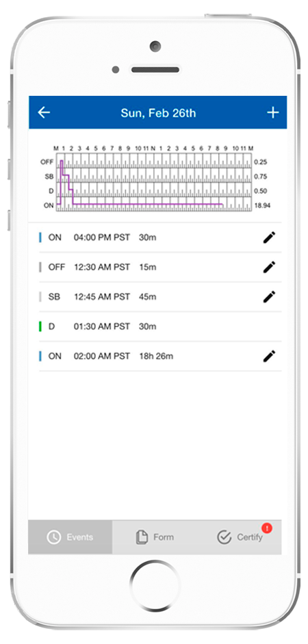The image size is (308, 644).
Task: Tap the iPhone home button
Action: (155, 584)
